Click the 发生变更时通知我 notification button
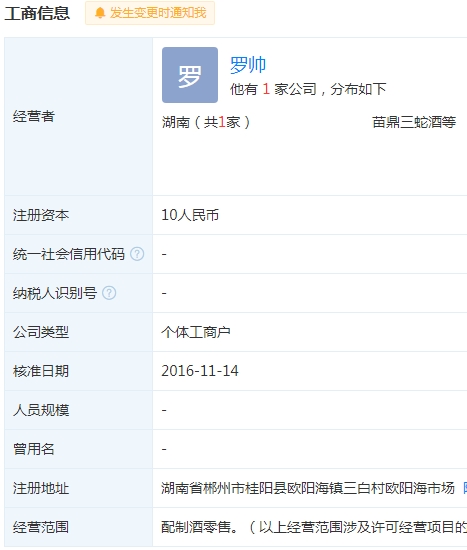The width and height of the screenshot is (467, 550). [x=150, y=13]
